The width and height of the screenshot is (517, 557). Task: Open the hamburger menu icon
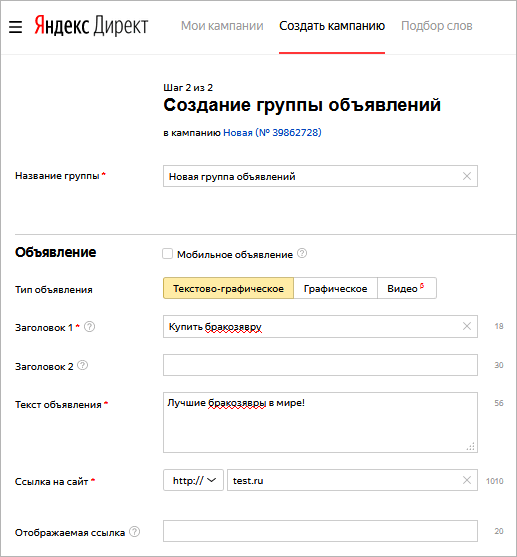(x=15, y=27)
